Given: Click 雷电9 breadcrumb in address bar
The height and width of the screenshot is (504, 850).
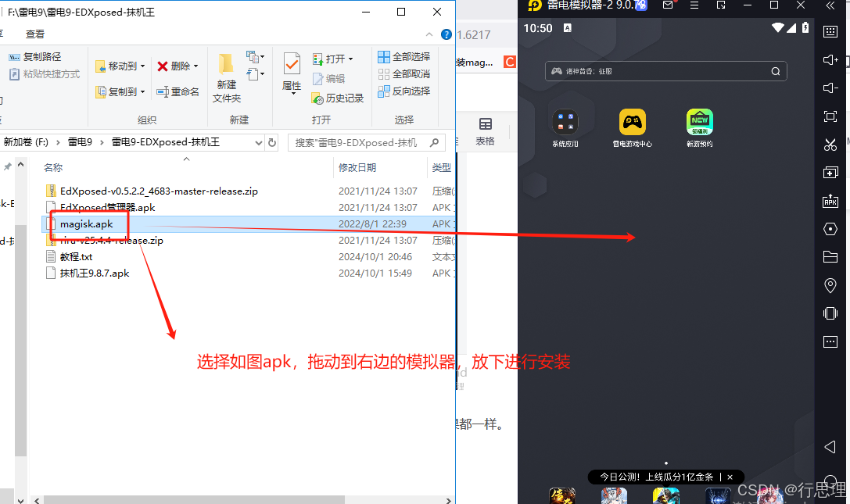Looking at the screenshot, I should (x=80, y=142).
